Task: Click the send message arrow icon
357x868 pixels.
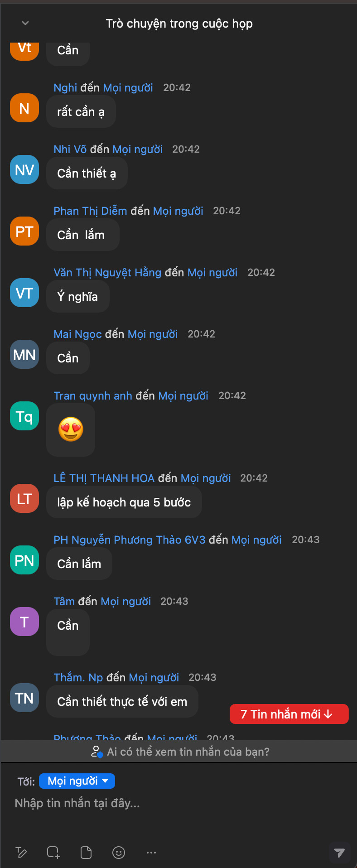Action: (x=339, y=852)
